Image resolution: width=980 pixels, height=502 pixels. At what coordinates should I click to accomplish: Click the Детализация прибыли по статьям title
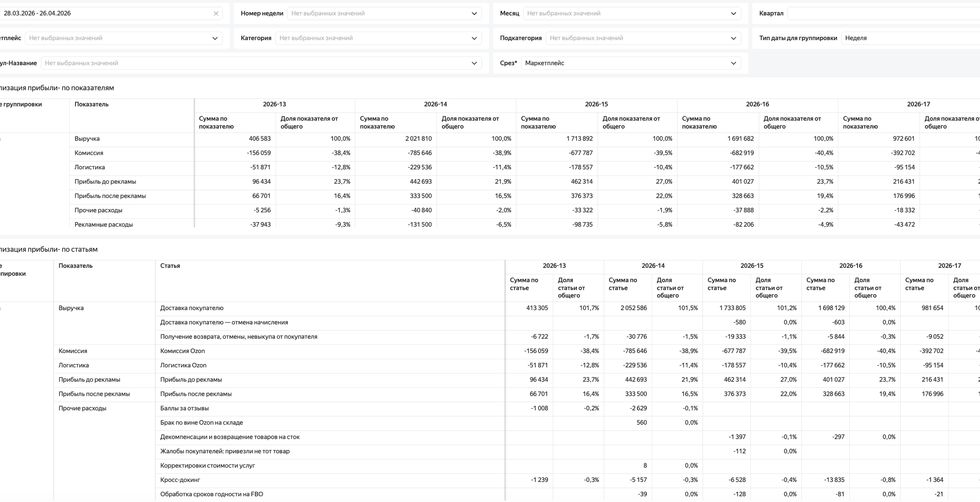49,249
